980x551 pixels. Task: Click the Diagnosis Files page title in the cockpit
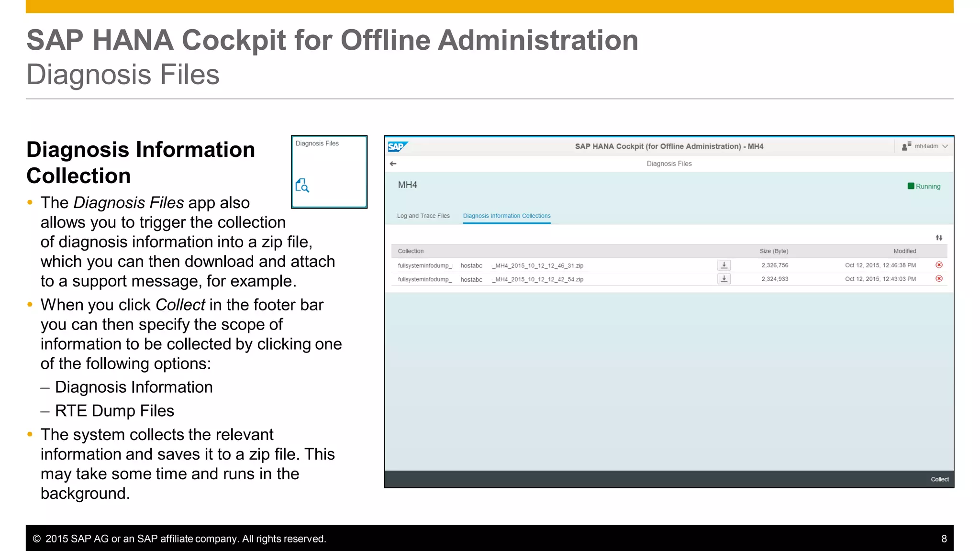669,164
